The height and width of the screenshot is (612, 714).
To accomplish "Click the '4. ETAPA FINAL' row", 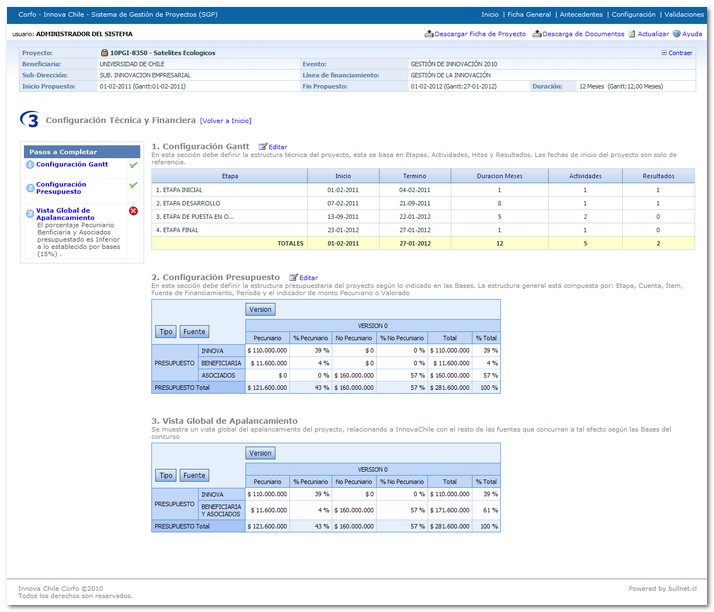I will [423, 230].
